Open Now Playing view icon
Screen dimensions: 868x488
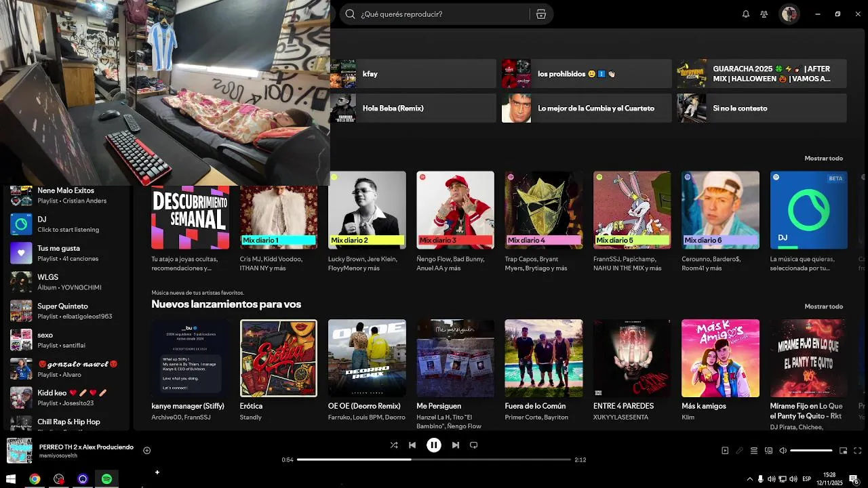[725, 451]
